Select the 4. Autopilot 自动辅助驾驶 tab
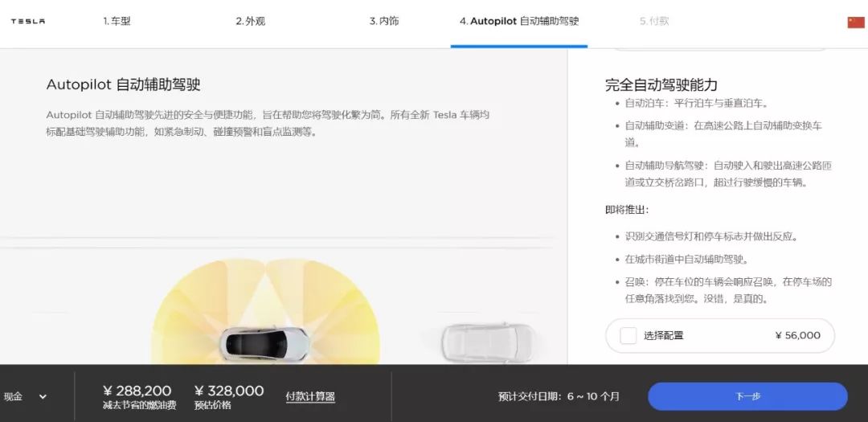Viewport: 868px width, 422px height. (519, 22)
